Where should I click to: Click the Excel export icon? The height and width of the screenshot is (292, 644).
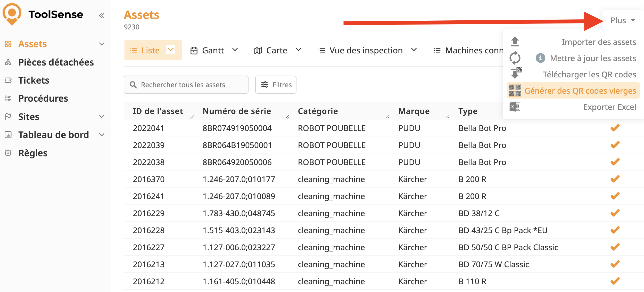point(515,107)
